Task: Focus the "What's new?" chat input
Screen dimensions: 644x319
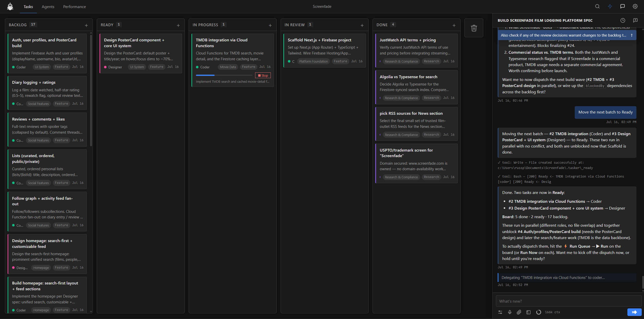Action: point(568,301)
